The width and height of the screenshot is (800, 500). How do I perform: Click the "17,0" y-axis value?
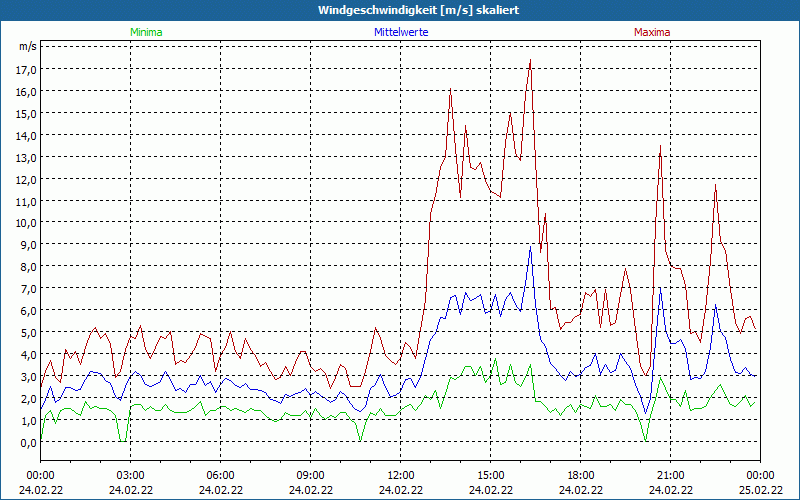(x=26, y=69)
